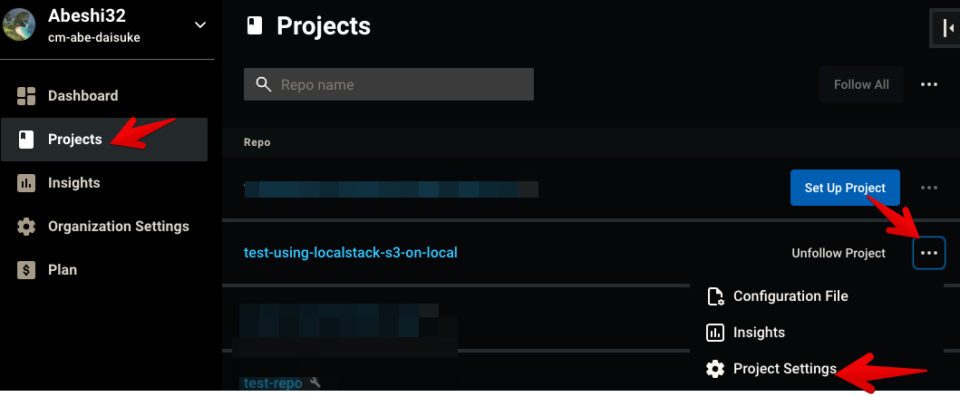Click the Project Settings gear icon in menu

[x=715, y=369]
